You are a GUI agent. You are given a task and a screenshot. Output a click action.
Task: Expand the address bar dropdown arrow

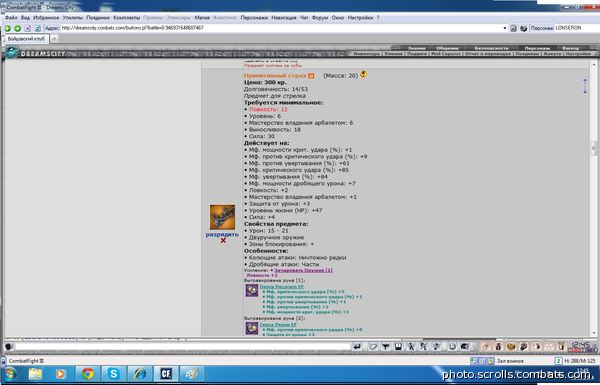pos(505,28)
